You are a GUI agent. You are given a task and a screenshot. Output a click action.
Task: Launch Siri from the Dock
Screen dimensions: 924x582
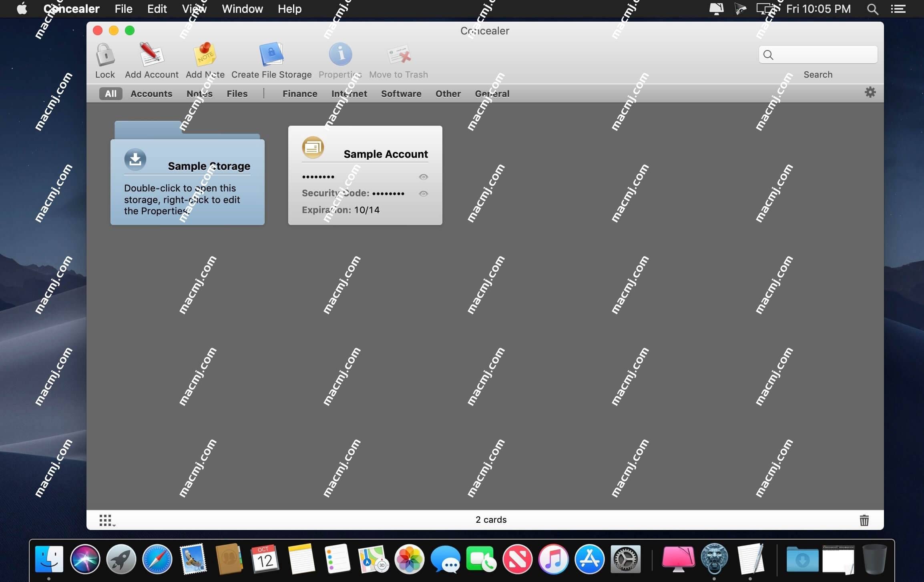[85, 559]
